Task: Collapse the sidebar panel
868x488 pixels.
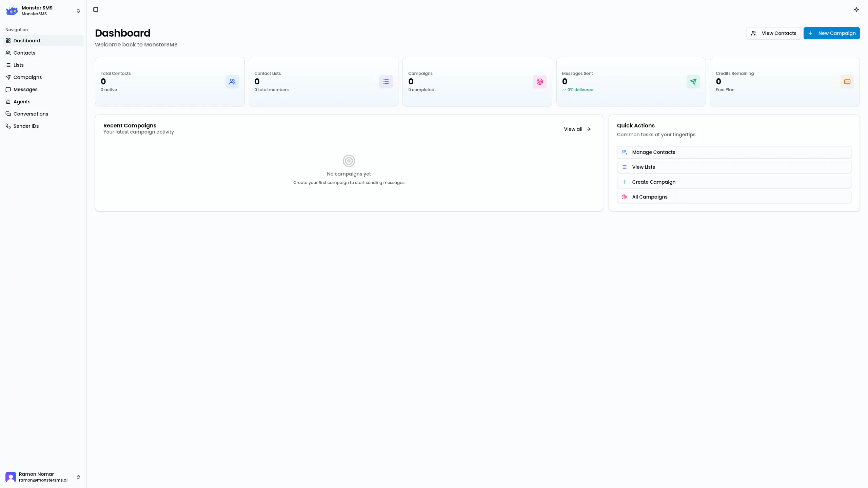Action: pos(96,9)
